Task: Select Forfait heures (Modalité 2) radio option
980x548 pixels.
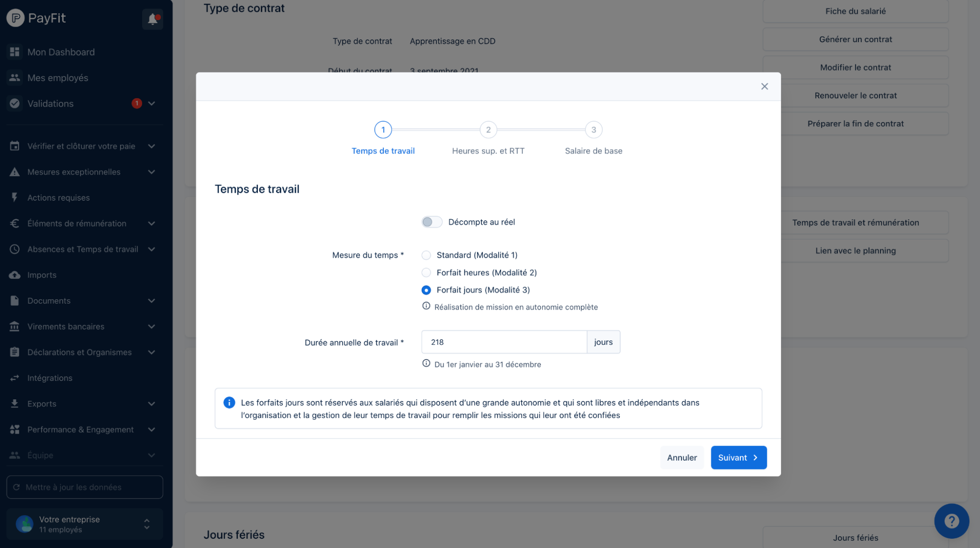Action: coord(426,272)
